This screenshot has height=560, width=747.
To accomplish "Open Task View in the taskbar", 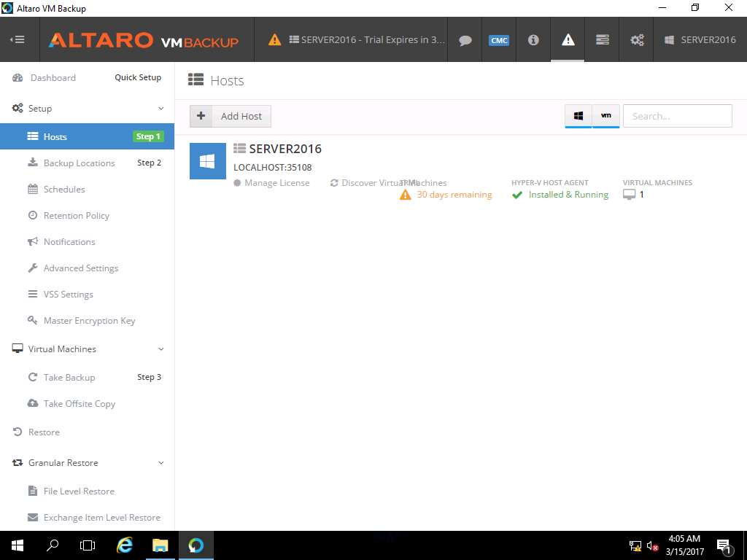I will tap(88, 545).
